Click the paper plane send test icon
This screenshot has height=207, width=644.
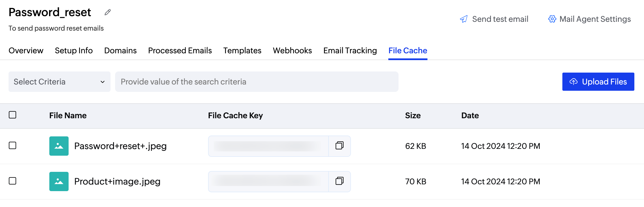[x=464, y=19]
